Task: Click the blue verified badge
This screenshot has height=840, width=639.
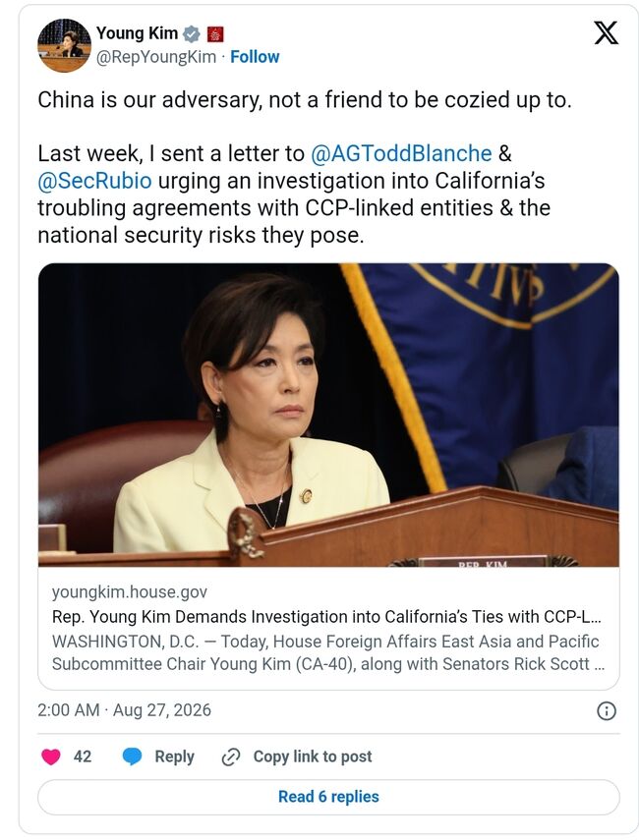Action: (192, 34)
